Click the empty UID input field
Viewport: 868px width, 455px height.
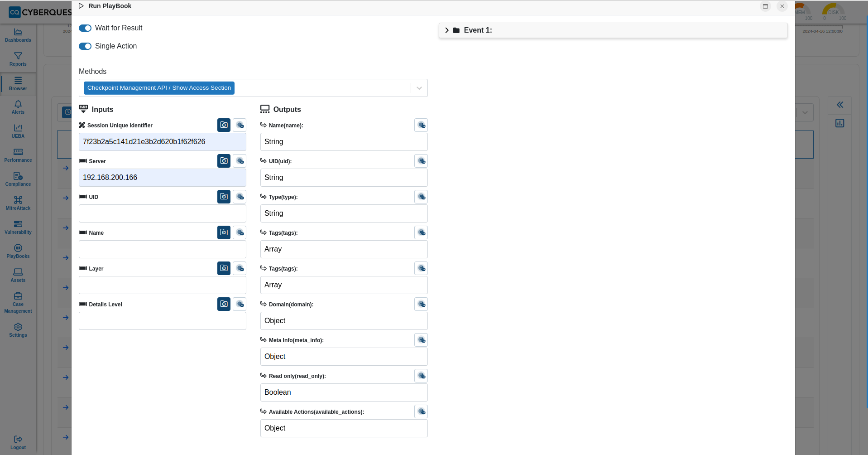pyautogui.click(x=163, y=213)
